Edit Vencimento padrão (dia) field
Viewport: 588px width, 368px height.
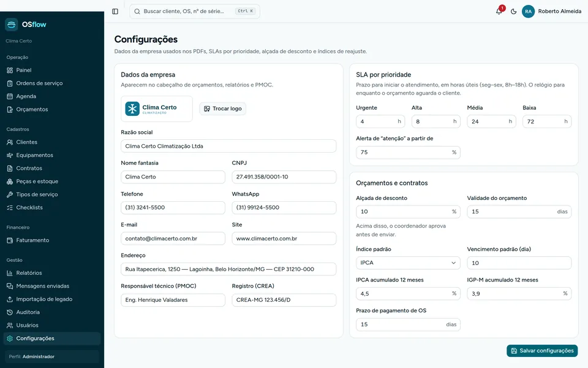coord(519,263)
